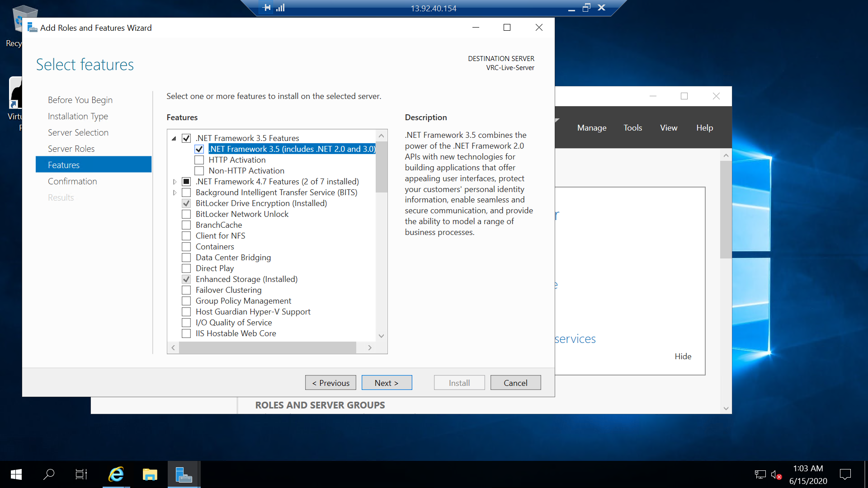The width and height of the screenshot is (868, 488).
Task: Check Group Policy Management feature
Action: (186, 301)
